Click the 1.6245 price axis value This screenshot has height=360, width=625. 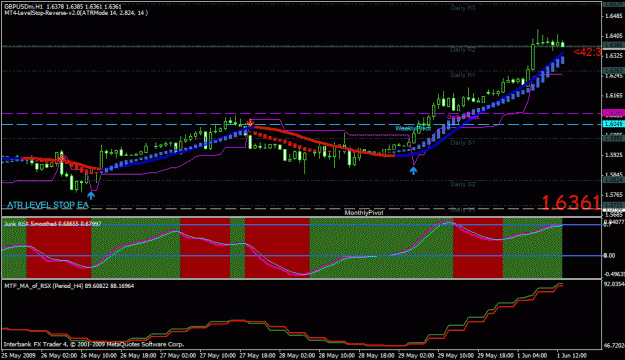coord(614,76)
